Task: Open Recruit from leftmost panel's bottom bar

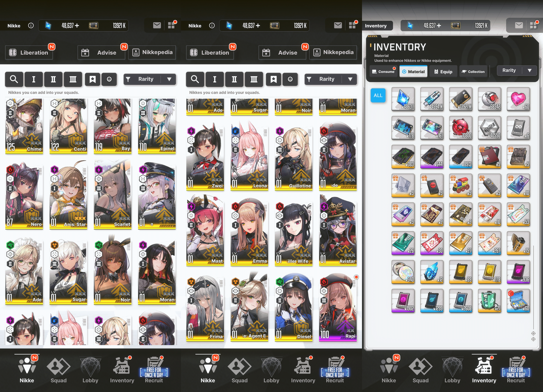Action: 154,370
